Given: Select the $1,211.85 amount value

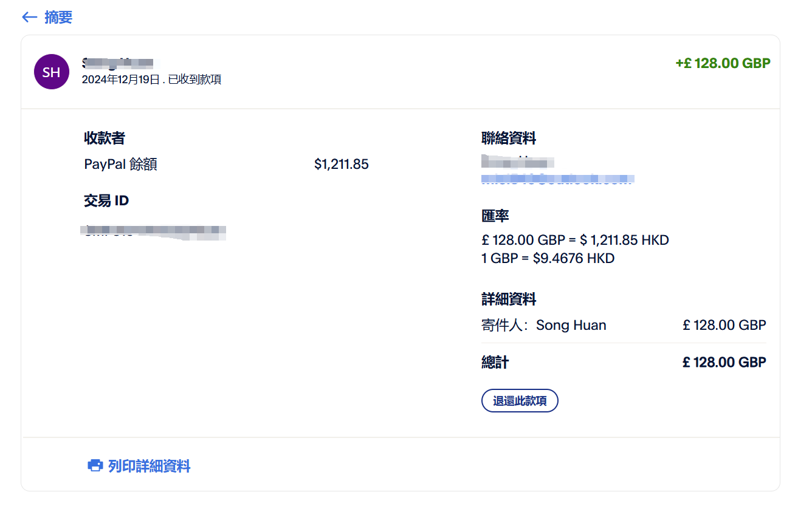Looking at the screenshot, I should [341, 164].
